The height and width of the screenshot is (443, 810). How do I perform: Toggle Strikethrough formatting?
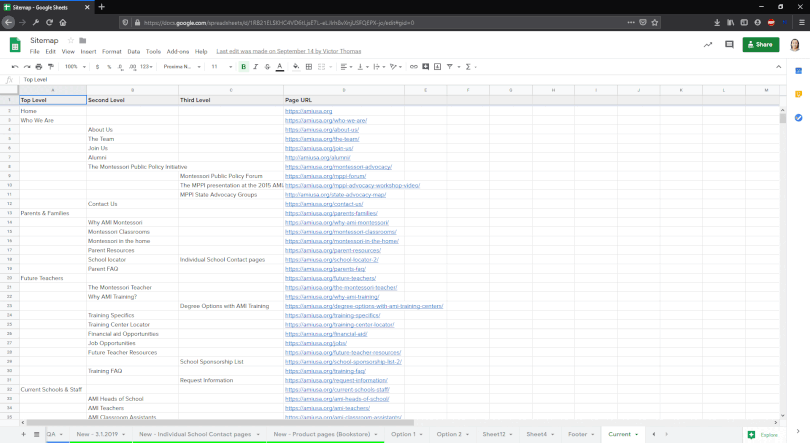[x=267, y=67]
